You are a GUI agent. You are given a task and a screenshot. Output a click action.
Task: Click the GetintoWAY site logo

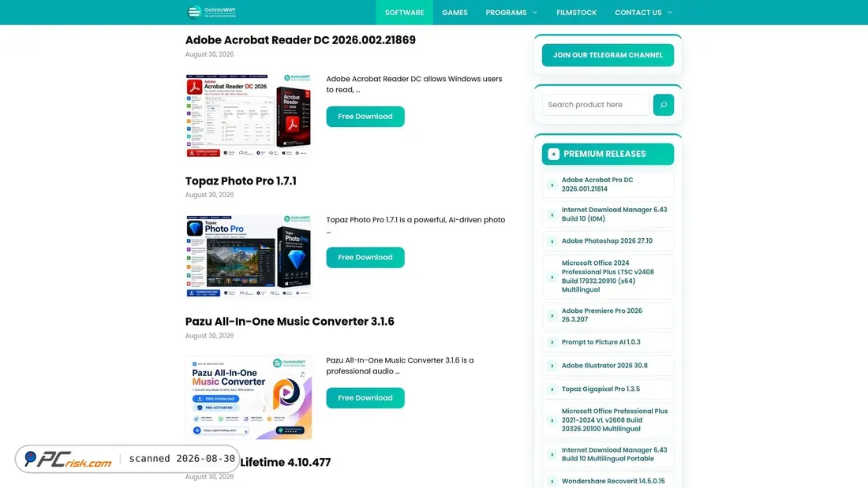[x=211, y=12]
